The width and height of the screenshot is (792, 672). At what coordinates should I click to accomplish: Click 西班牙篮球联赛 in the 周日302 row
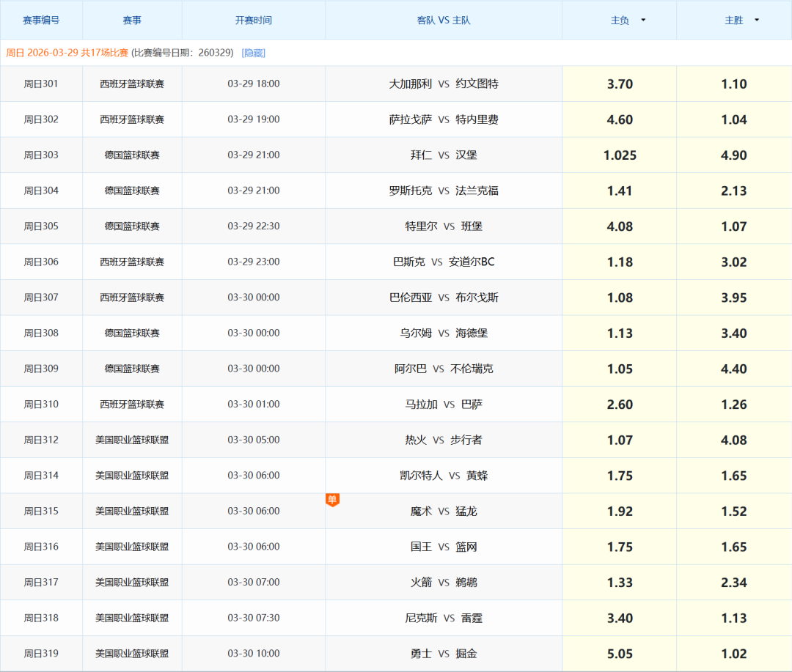coord(132,119)
